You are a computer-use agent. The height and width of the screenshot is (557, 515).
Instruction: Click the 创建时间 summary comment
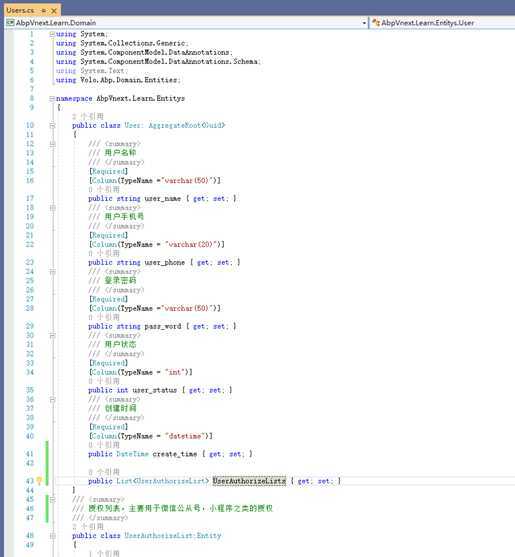tap(120, 409)
